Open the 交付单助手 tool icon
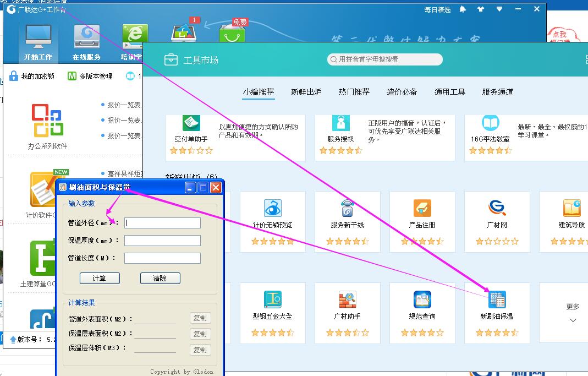This screenshot has width=588, height=376. point(191,123)
